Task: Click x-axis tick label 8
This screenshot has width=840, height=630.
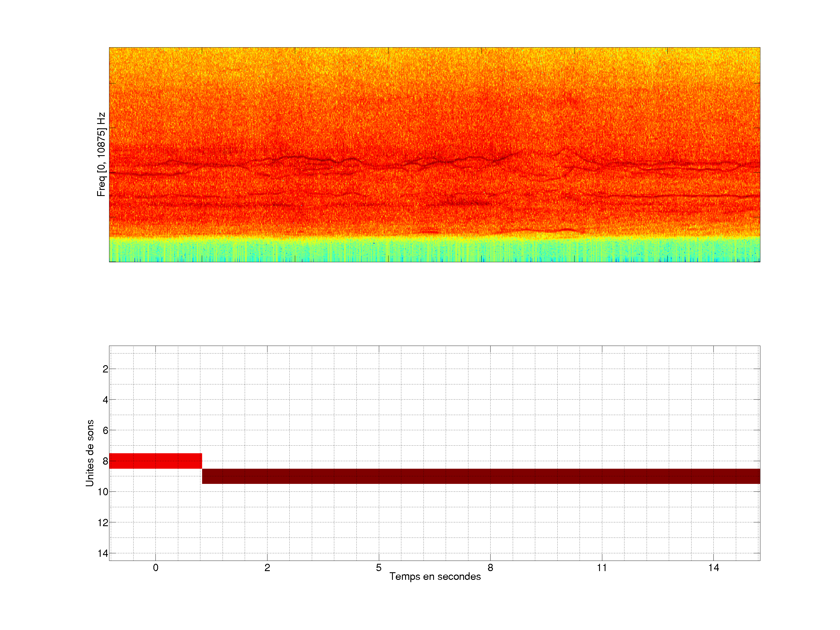Action: (x=490, y=568)
